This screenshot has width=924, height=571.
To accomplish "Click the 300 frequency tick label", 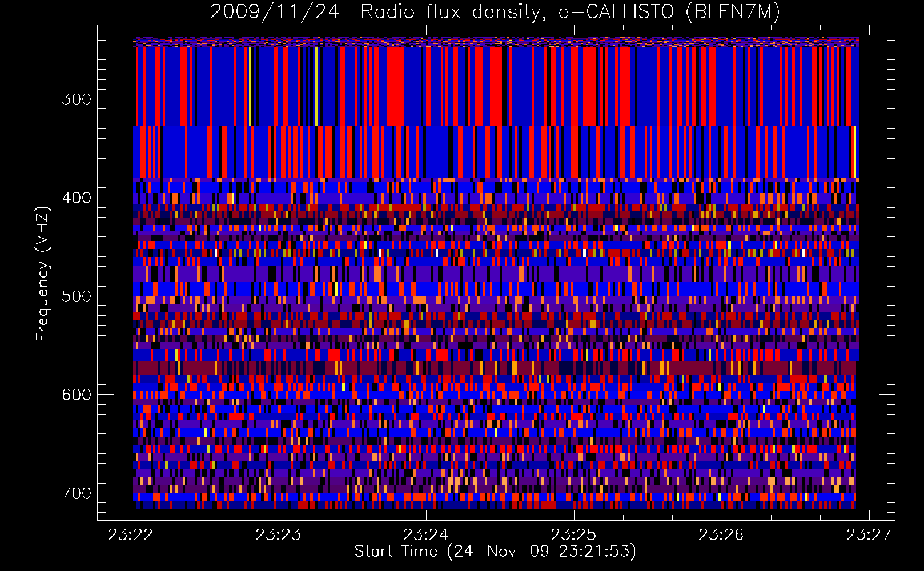I will [x=77, y=99].
